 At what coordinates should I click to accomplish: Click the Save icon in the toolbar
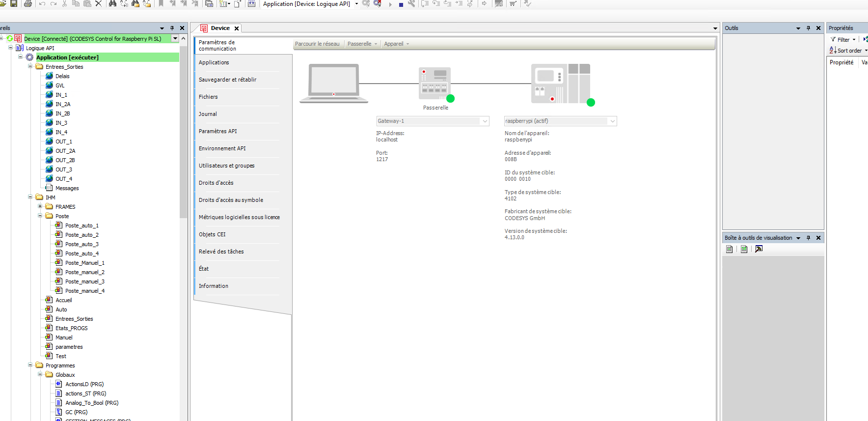pos(13,3)
